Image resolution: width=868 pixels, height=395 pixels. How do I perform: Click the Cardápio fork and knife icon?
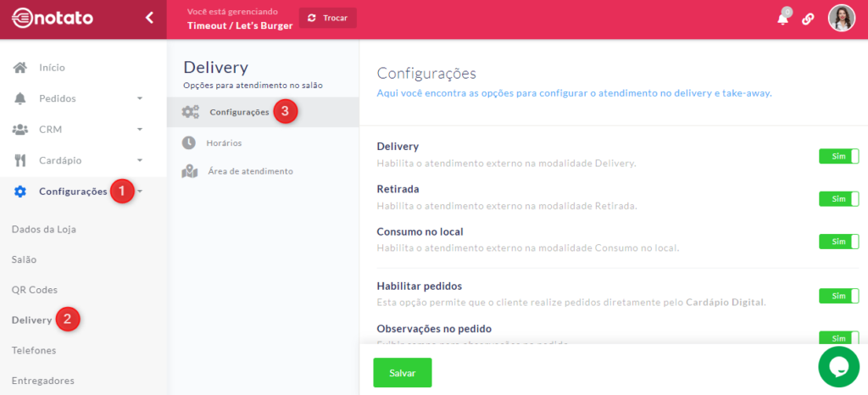pyautogui.click(x=20, y=160)
